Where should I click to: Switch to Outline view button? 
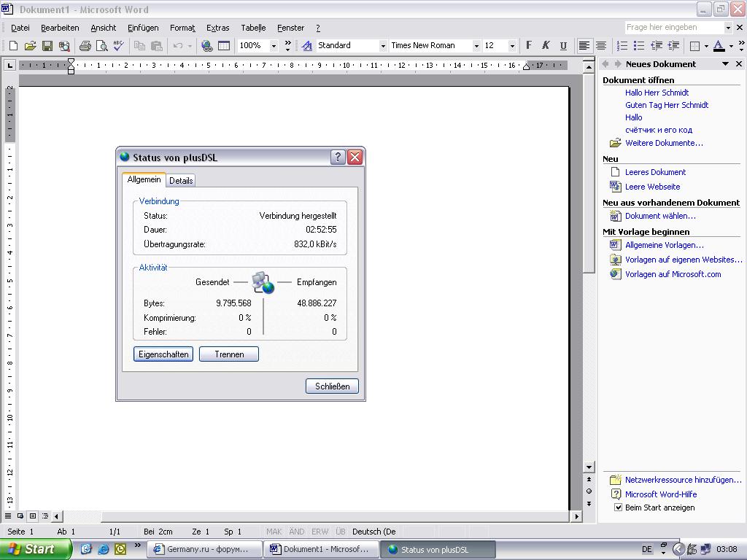click(45, 516)
